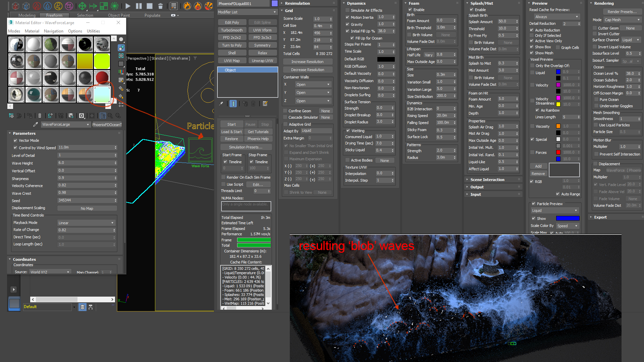
Task: Click the Phoenix fire simulator icon in toolbar
Action: click(15, 6)
